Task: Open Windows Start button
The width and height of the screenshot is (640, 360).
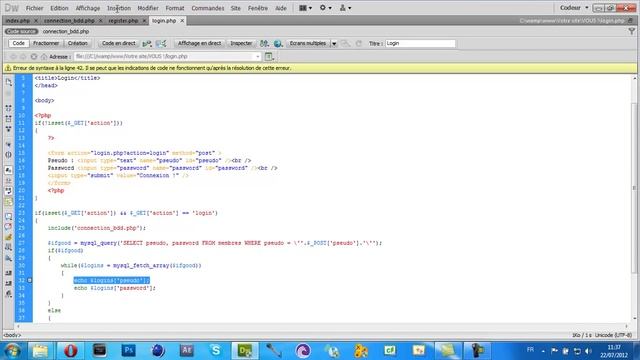Action: 12,351
